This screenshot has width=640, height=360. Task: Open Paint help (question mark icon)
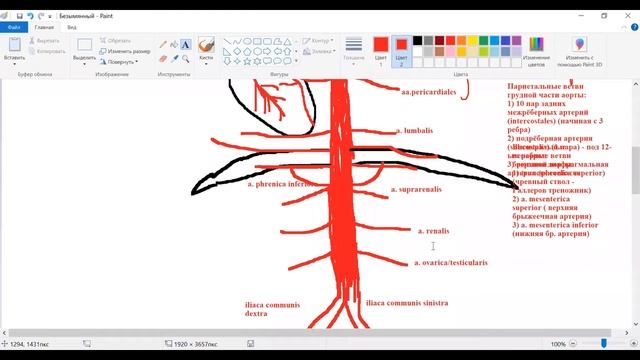(x=634, y=27)
